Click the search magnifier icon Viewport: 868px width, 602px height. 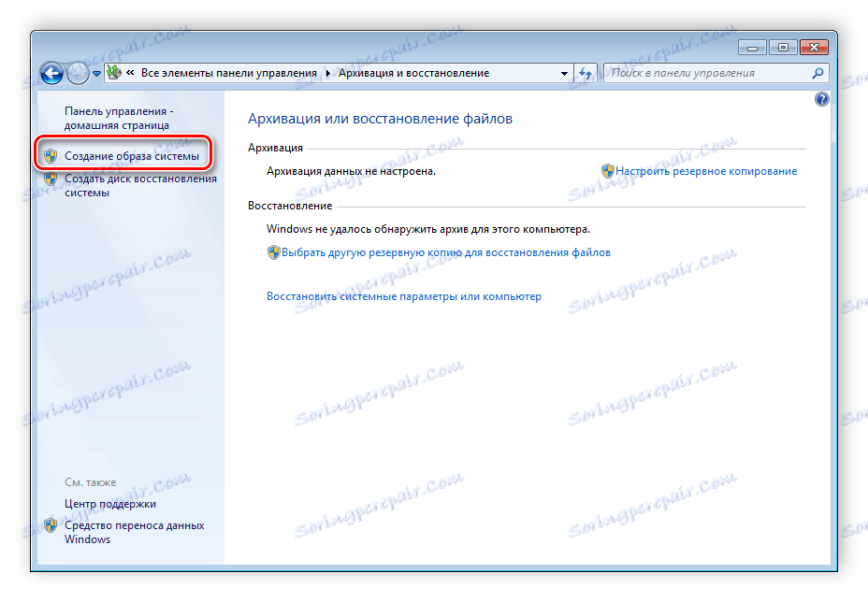click(x=817, y=73)
